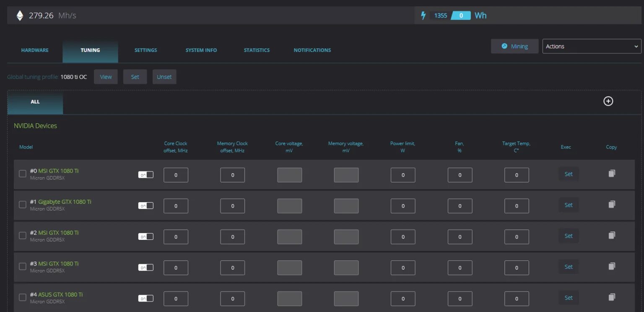The width and height of the screenshot is (644, 312).
Task: Copy settings of #2 MSI GTX 1080 Ti
Action: (612, 235)
